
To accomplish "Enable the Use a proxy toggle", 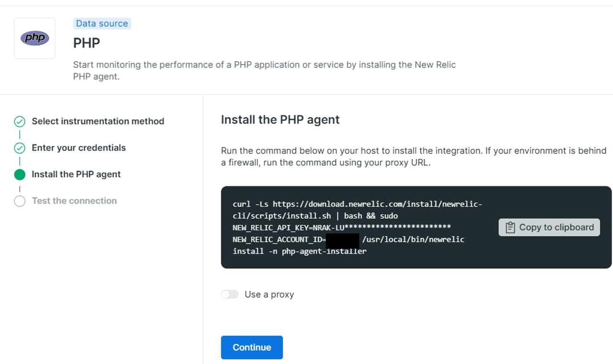I will pyautogui.click(x=229, y=295).
